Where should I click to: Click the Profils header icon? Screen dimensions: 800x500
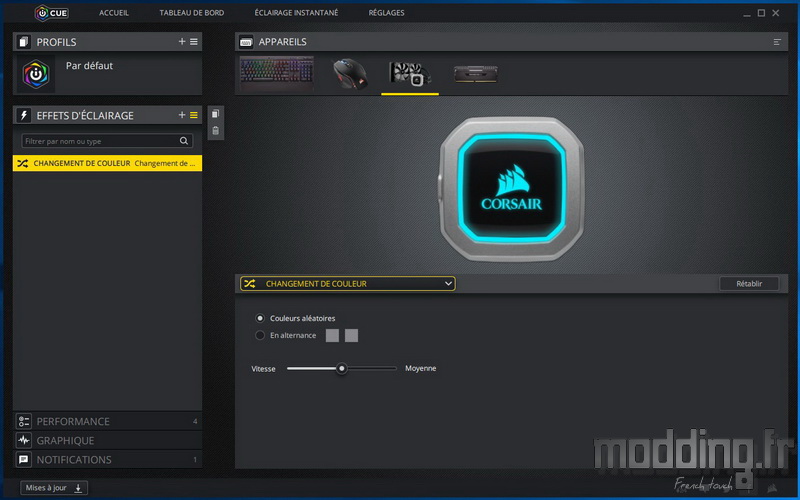(x=23, y=42)
